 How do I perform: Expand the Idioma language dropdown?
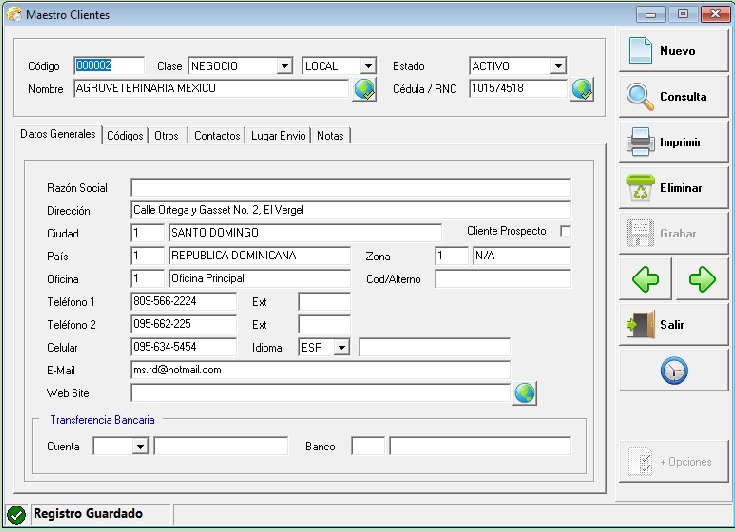coord(341,347)
